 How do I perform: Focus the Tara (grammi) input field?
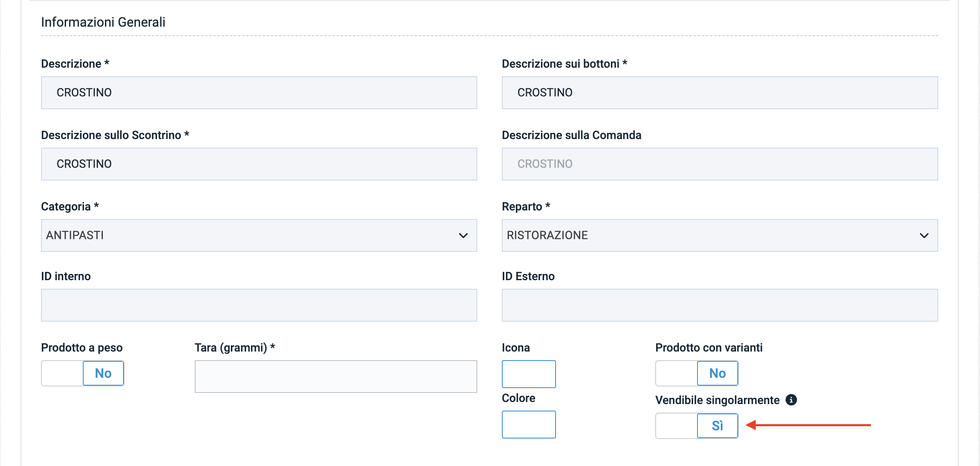(335, 377)
